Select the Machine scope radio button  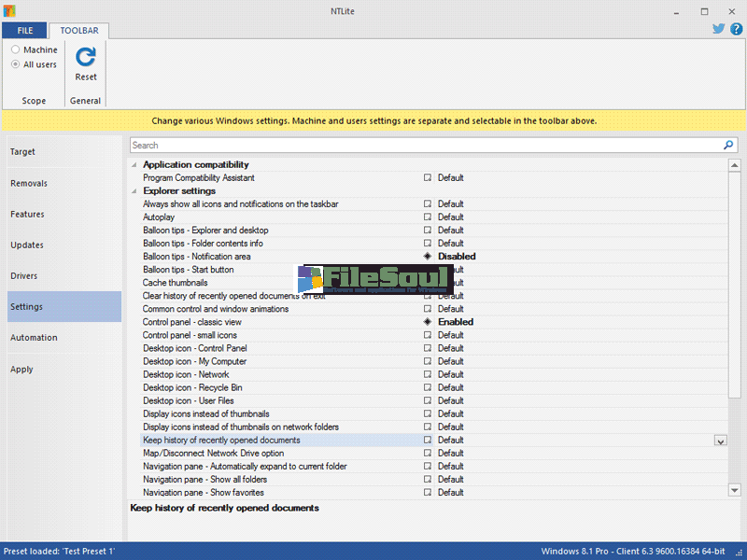[16, 49]
